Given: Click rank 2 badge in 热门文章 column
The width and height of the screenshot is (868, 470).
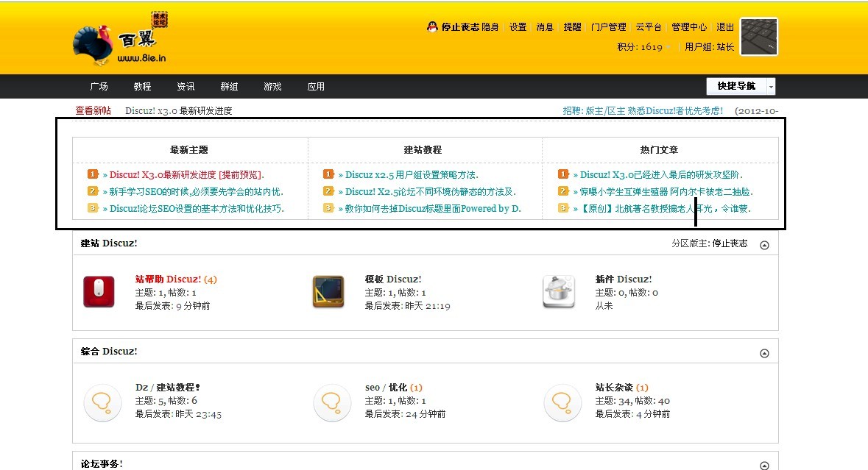Looking at the screenshot, I should click(563, 191).
